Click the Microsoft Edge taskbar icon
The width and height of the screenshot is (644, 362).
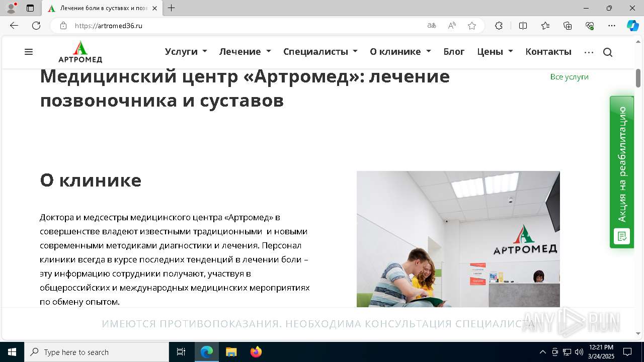point(207,352)
